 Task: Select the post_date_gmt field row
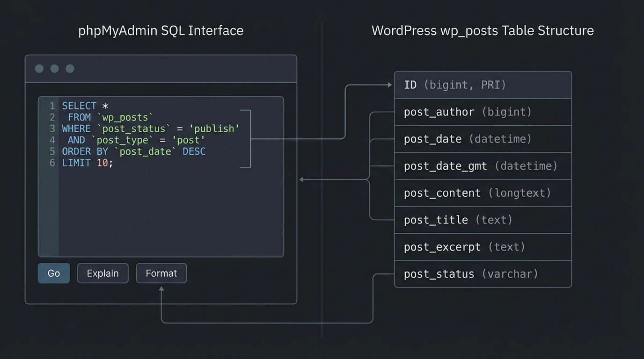point(482,166)
